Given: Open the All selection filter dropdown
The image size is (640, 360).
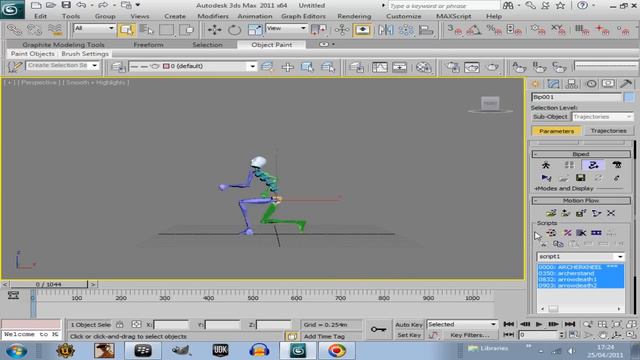Looking at the screenshot, I should pos(94,28).
